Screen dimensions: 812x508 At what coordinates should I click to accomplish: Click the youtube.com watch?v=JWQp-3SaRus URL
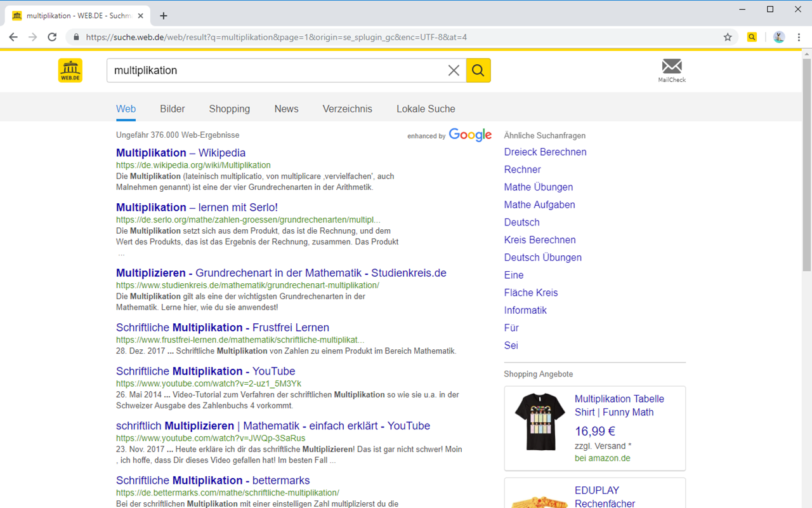coord(211,438)
